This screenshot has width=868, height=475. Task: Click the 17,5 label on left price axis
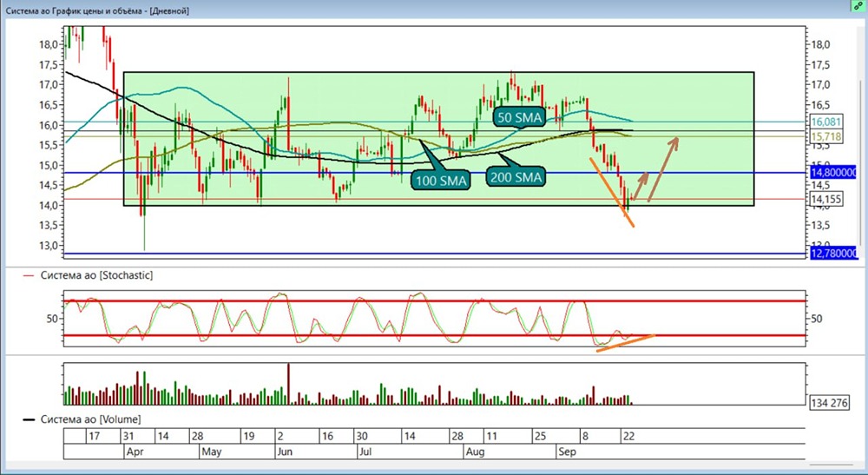coord(48,65)
